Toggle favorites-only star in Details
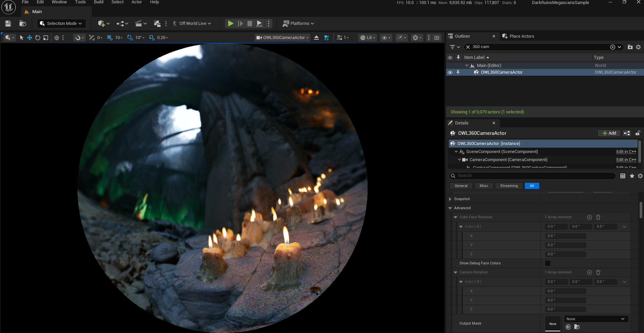The image size is (644, 333). coord(632,176)
